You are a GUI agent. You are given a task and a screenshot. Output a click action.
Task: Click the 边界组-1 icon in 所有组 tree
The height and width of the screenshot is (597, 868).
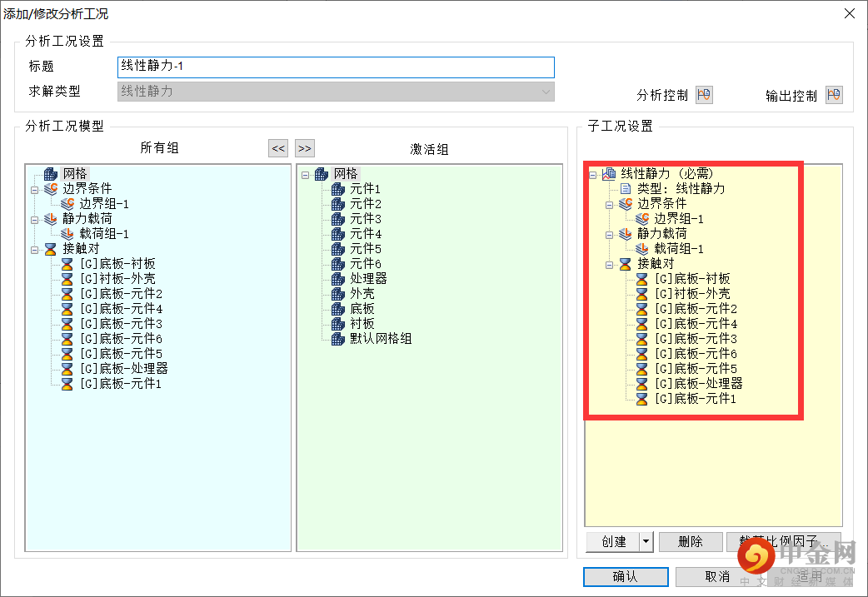click(67, 204)
